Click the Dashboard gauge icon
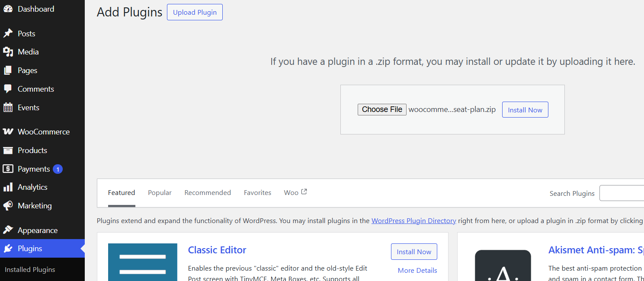This screenshot has width=644, height=281. click(8, 9)
